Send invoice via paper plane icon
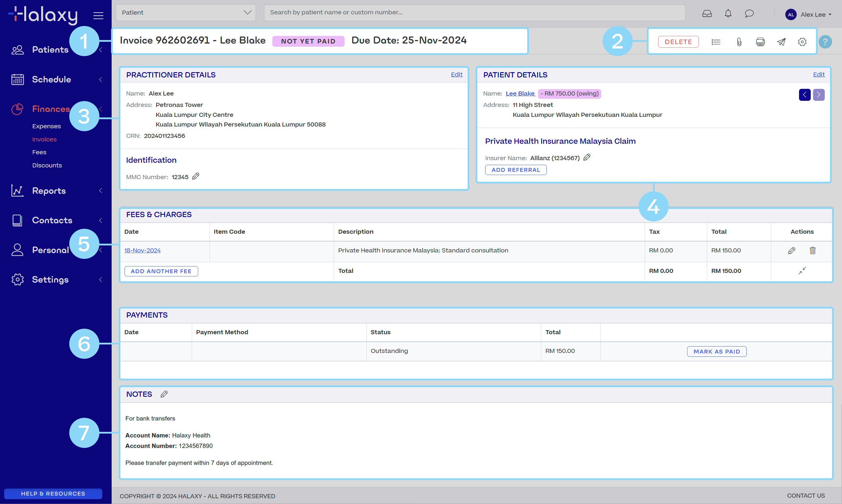842x504 pixels. pyautogui.click(x=781, y=42)
